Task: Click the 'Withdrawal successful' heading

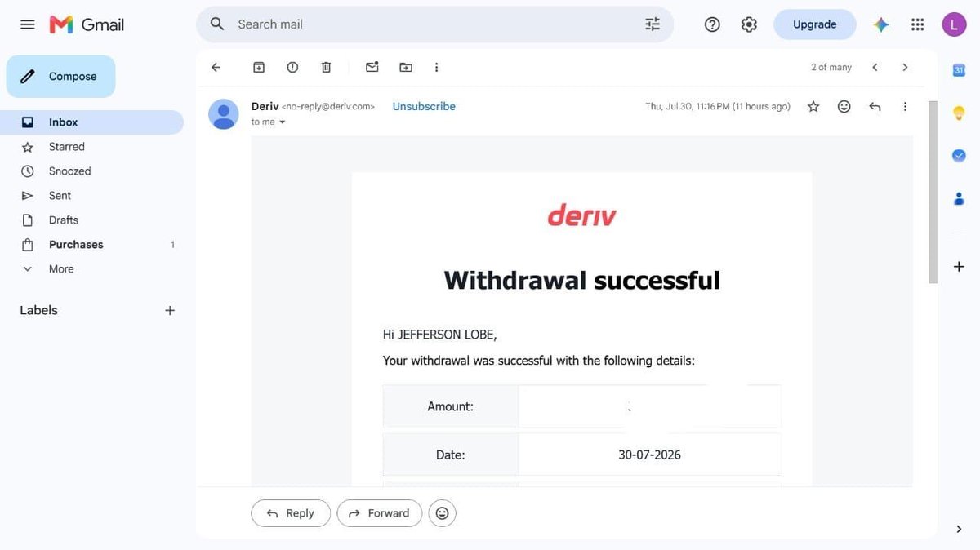Action: [581, 281]
